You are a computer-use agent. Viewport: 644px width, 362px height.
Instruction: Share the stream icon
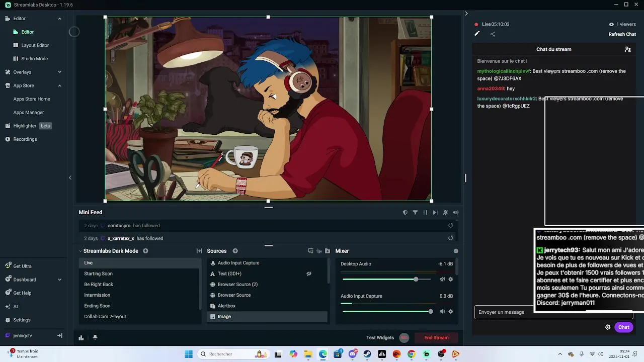tap(493, 34)
